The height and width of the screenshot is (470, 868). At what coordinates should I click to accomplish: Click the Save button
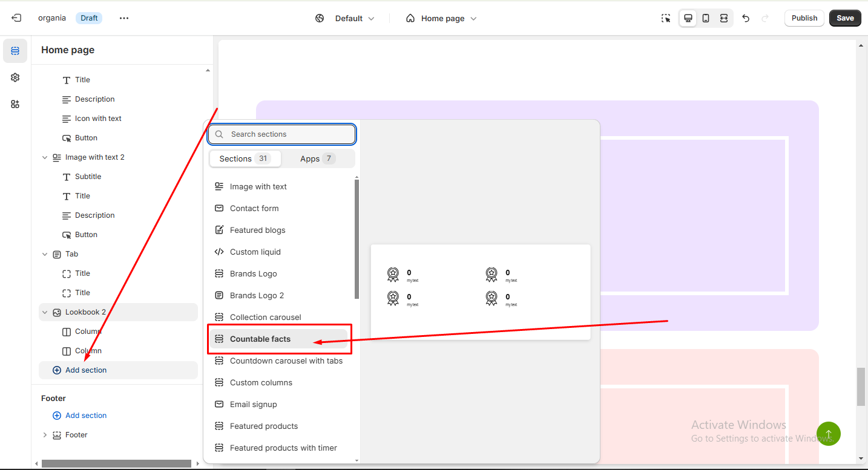[845, 18]
